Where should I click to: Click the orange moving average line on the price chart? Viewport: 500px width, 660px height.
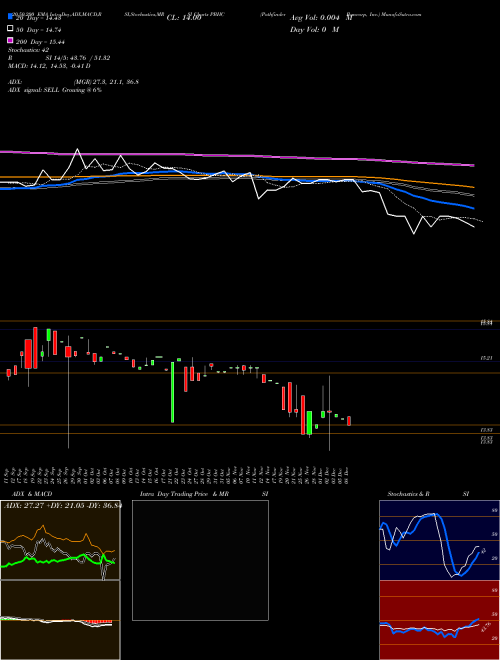pos(237,178)
